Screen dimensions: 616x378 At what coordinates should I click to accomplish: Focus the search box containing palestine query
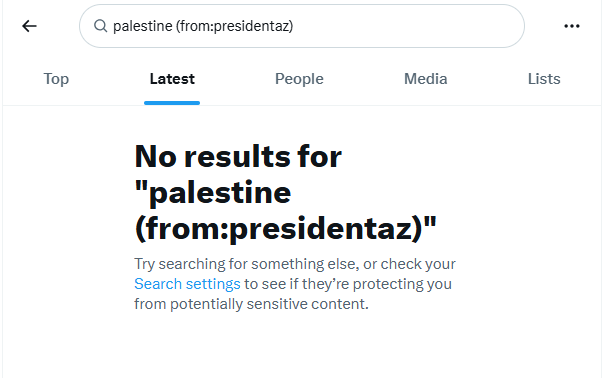pyautogui.click(x=302, y=26)
